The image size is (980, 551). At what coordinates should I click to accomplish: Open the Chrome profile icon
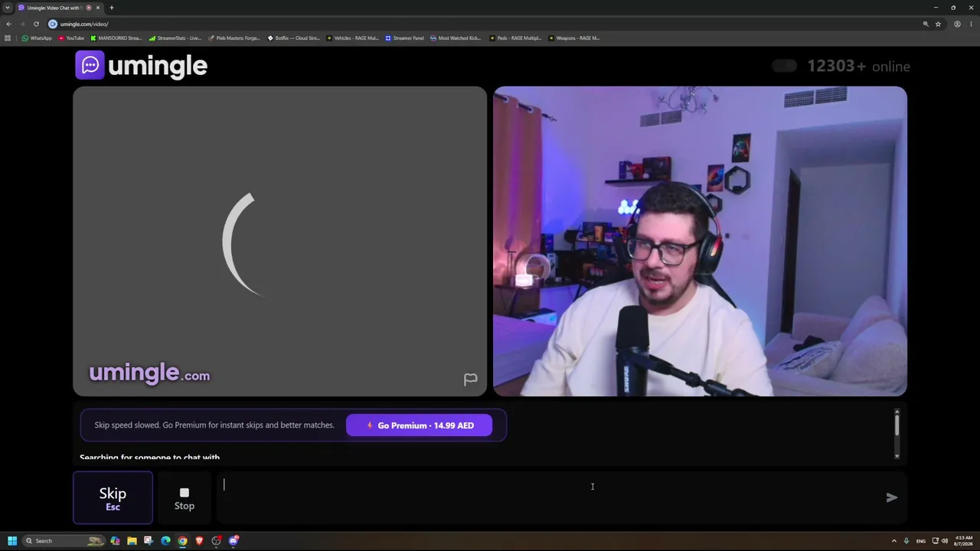coord(957,24)
